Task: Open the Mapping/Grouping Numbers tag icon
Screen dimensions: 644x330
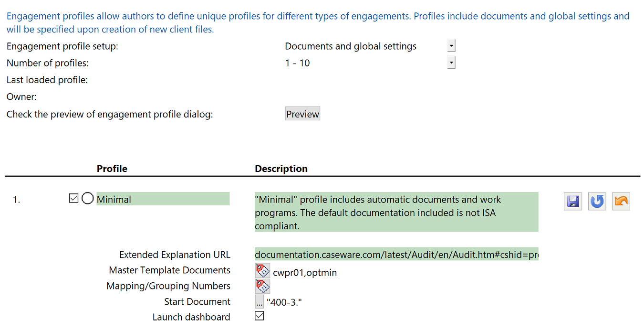Action: coord(262,286)
